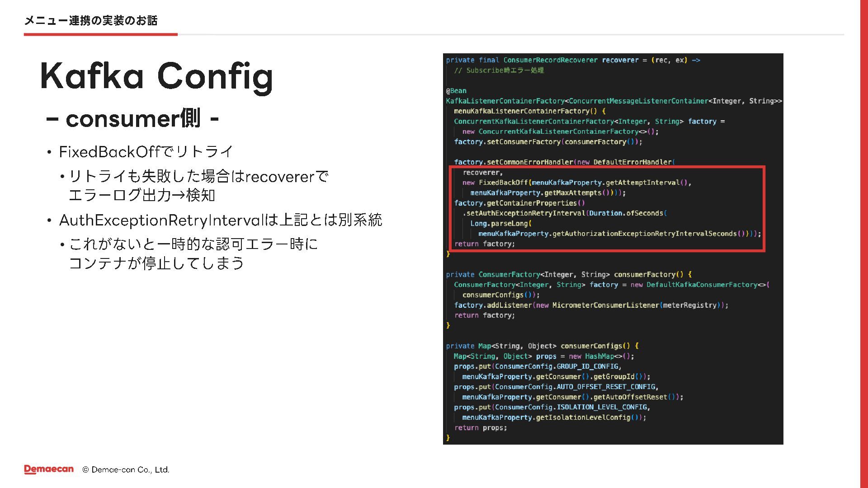Click the line リトライも失敗した場合はrecovererで
This screenshot has width=868, height=488.
pos(199,176)
